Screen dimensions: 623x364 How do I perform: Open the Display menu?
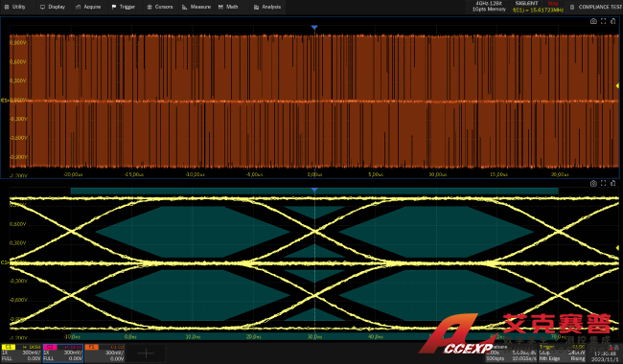[x=53, y=7]
